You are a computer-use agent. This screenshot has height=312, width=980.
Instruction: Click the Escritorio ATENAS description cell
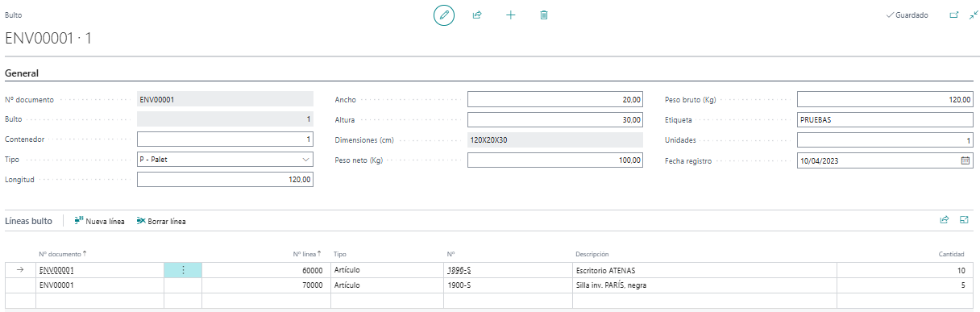tap(704, 270)
